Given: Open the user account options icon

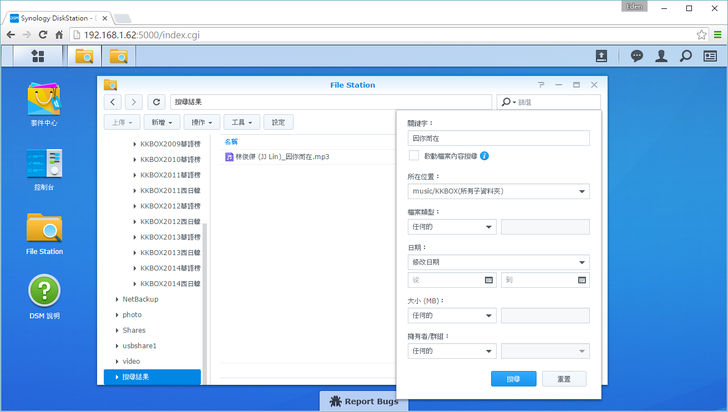Looking at the screenshot, I should click(x=662, y=56).
